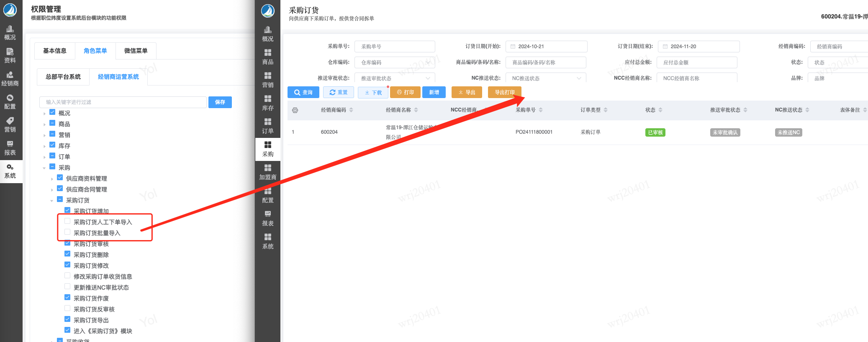Select 采购 in the 采购订货 window sidebar

[268, 150]
